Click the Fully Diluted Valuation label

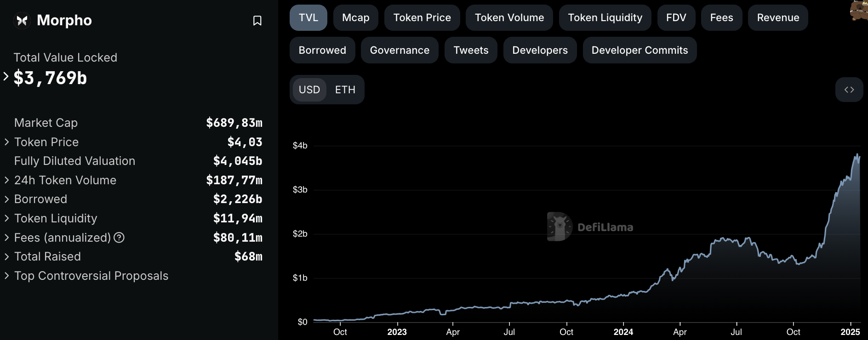click(74, 161)
